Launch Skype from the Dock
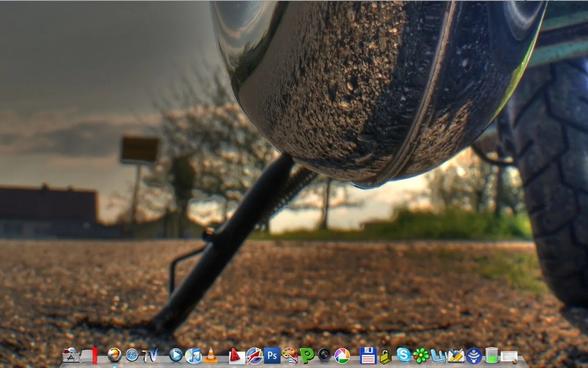The image size is (588, 368). [x=403, y=355]
